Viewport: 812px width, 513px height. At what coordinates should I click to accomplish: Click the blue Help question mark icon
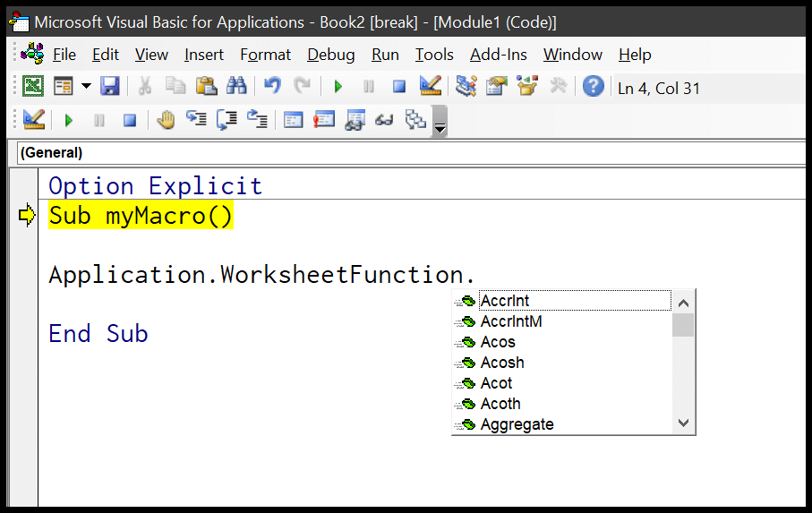[x=593, y=87]
